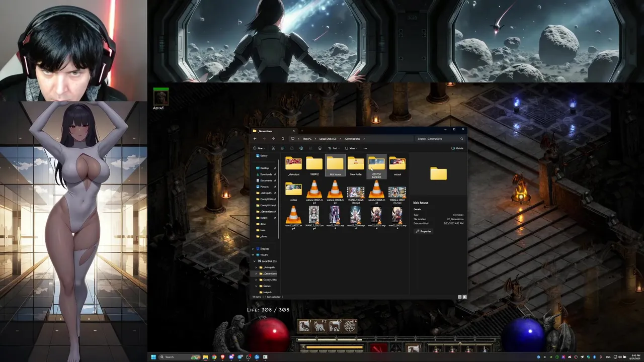Refresh the _Generations folder view
Viewport: 644px width, 362px height.
pos(283,139)
